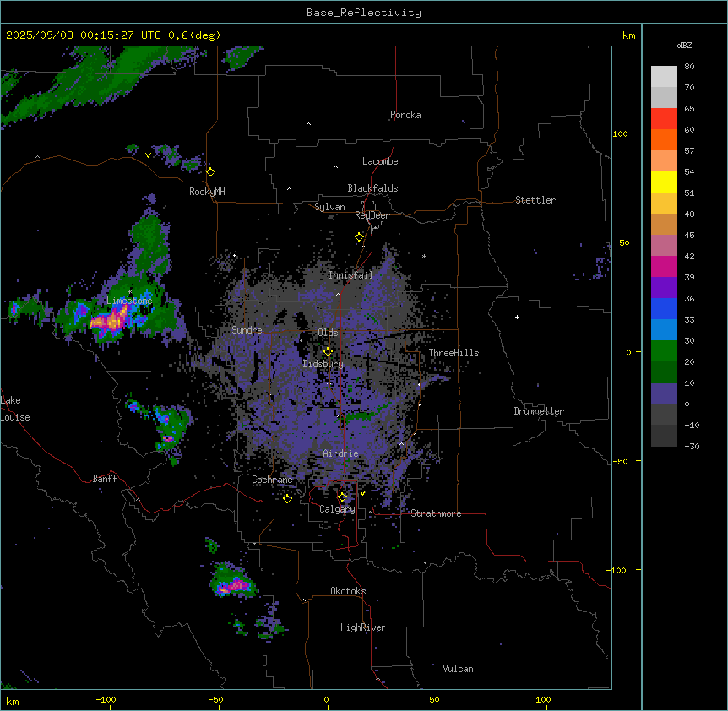The image size is (728, 711).
Task: Click the Olds town label
Action: click(328, 333)
